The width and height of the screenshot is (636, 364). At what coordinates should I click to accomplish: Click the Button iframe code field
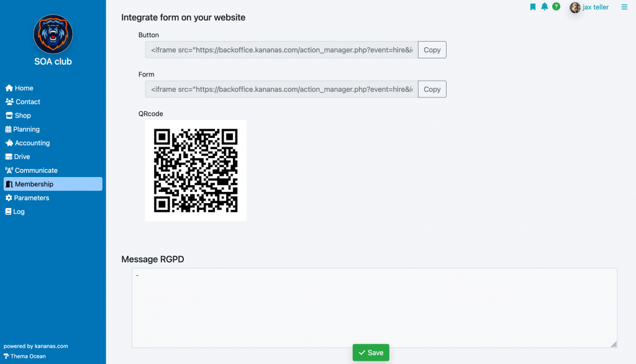point(281,50)
